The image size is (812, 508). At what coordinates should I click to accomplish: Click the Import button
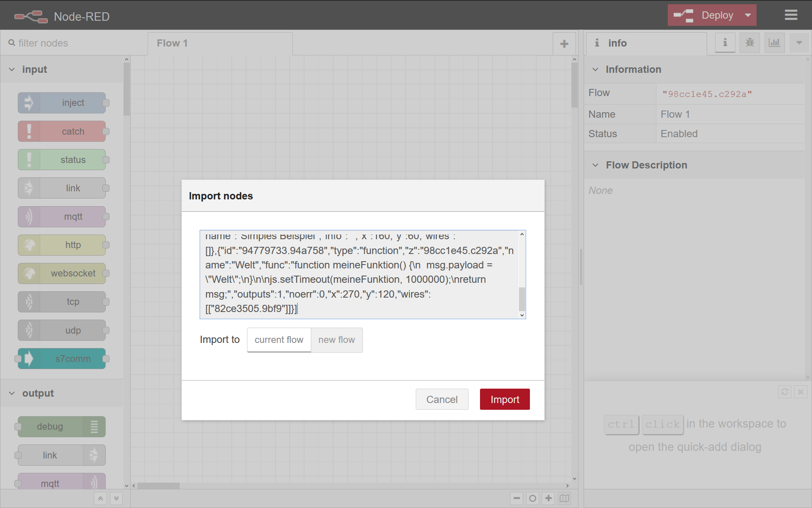505,399
